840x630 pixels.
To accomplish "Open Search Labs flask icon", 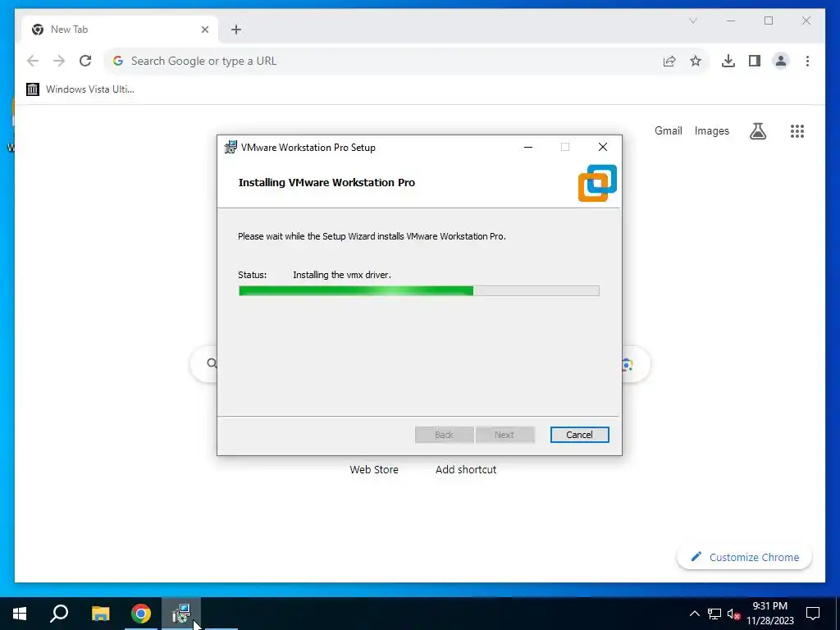I will [757, 130].
